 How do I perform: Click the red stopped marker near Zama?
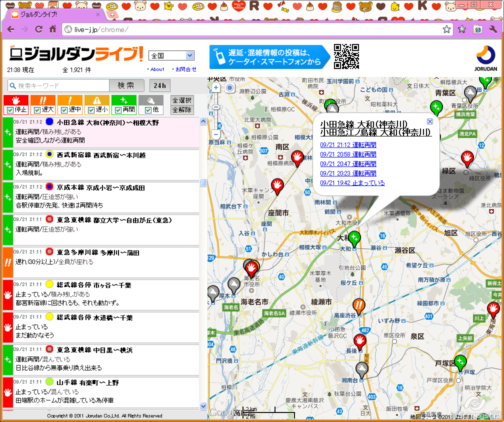tap(277, 185)
